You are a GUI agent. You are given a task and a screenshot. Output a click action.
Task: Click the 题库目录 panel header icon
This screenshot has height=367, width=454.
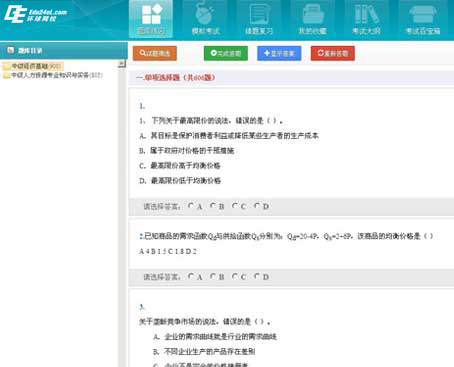pos(11,50)
